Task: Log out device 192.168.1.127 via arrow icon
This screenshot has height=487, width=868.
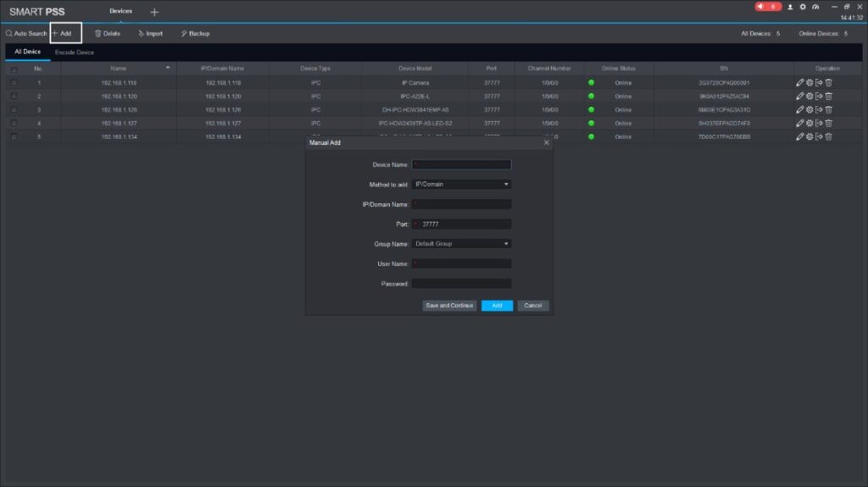Action: click(819, 123)
